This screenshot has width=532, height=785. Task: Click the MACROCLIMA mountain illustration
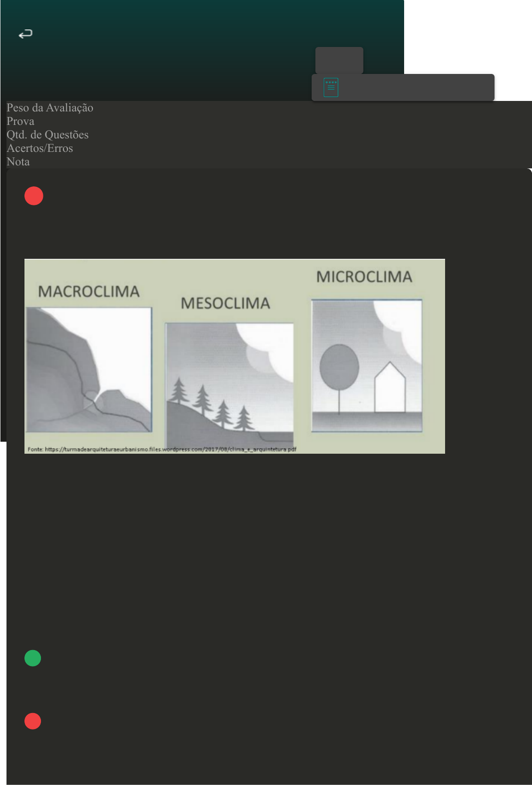tap(89, 370)
